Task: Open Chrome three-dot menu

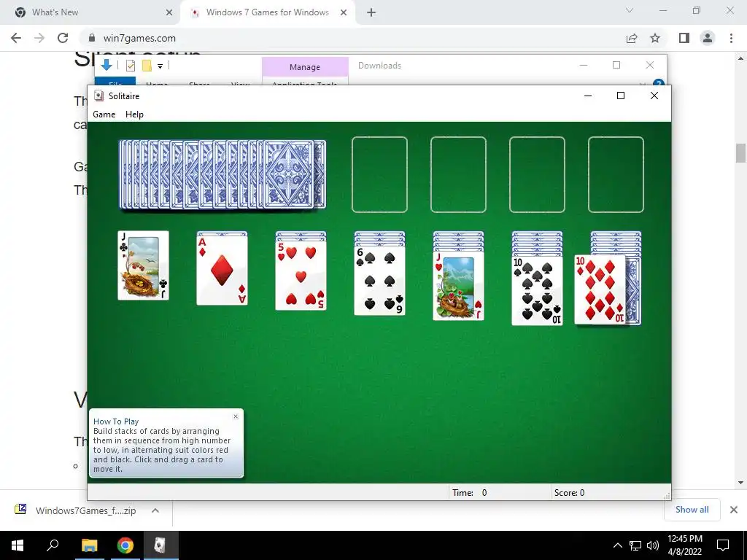Action: point(731,38)
